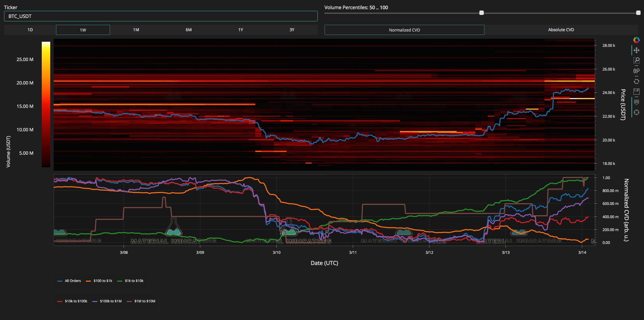Switch to Absolute CVD view

561,30
